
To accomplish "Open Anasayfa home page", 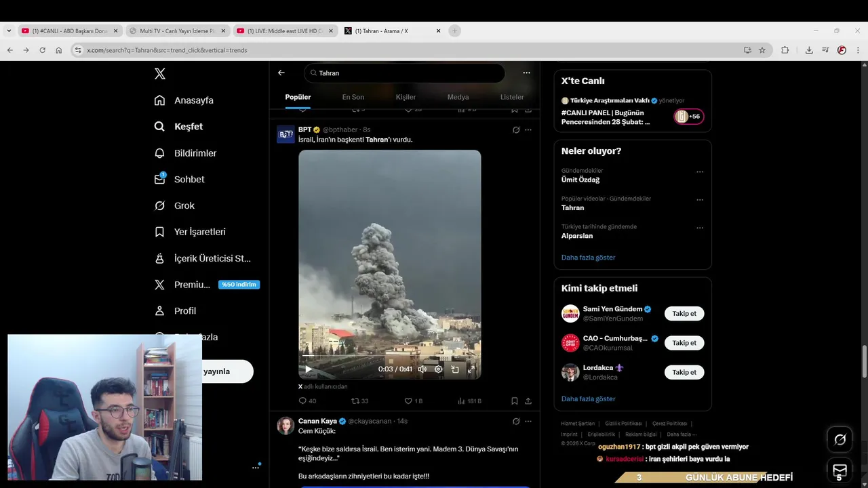I will (184, 100).
